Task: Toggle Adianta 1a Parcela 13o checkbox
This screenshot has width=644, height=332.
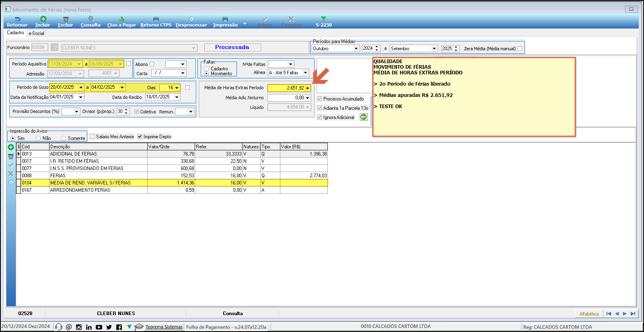Action: click(x=319, y=108)
